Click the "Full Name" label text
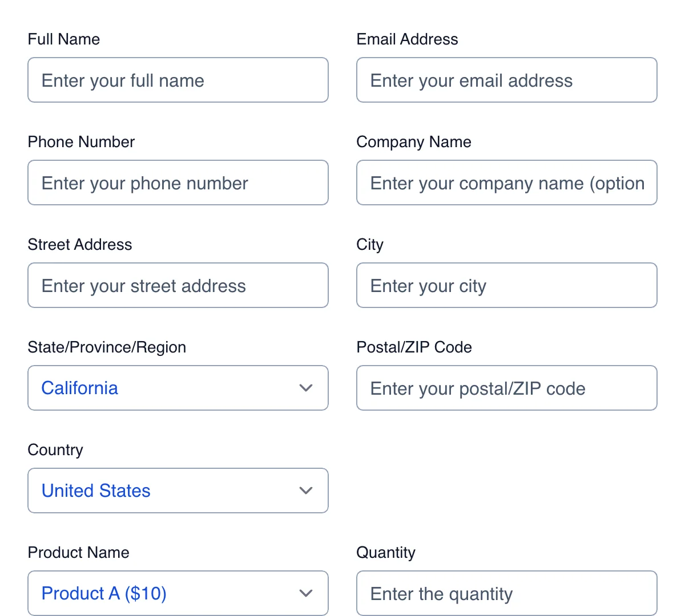 click(64, 39)
